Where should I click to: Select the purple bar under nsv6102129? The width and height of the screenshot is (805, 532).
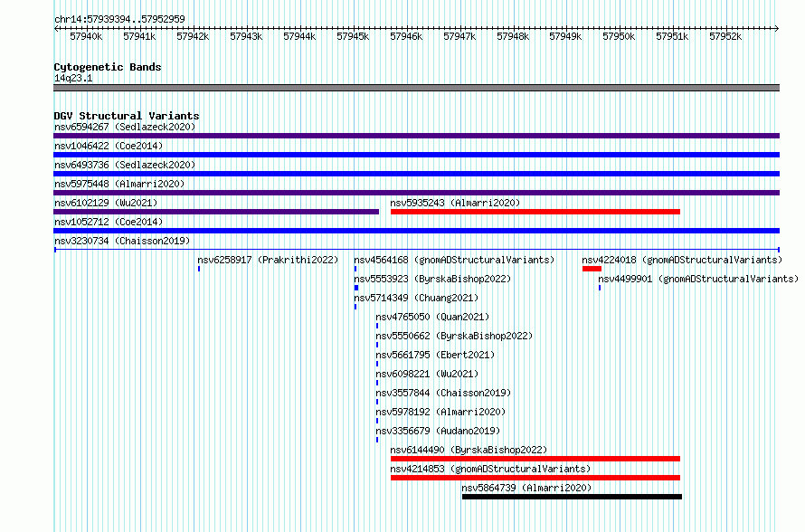coord(216,212)
